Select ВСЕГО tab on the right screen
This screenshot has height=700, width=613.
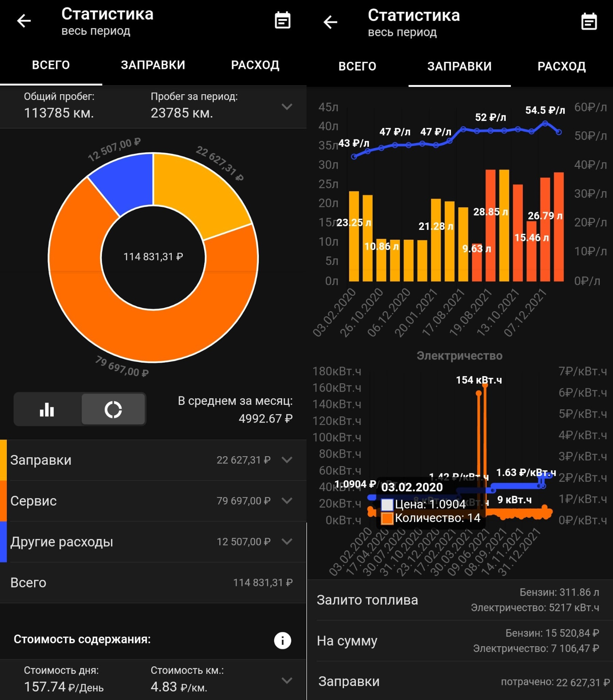[357, 66]
